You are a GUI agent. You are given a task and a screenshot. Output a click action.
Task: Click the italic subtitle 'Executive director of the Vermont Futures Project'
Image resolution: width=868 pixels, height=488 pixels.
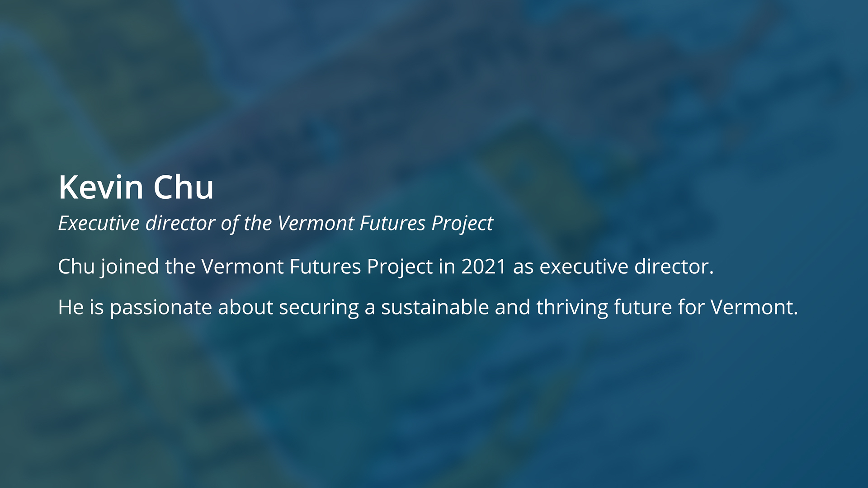(275, 223)
